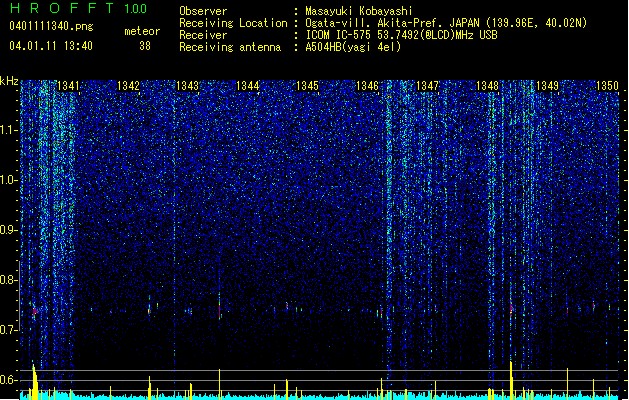Screen dimensions: 629x400
Task: Click the 0.7 kHz frequency tick label
Action: coord(9,330)
